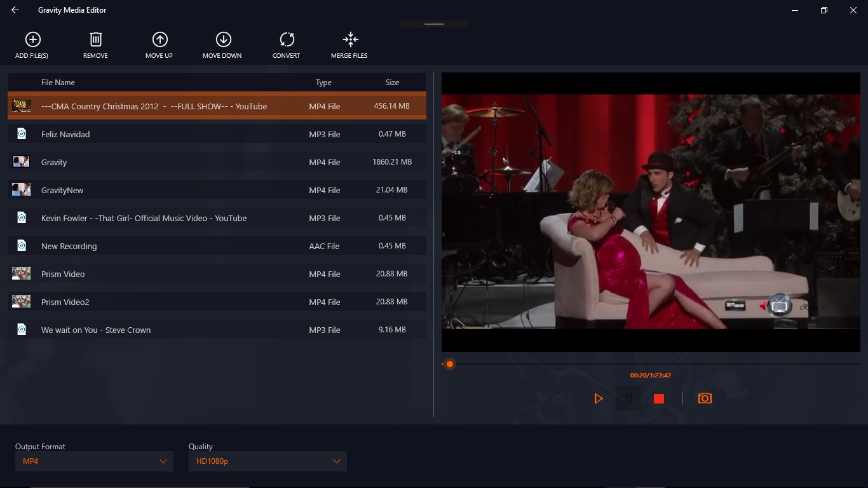
Task: Click the Add File(s) icon
Action: coord(32,39)
